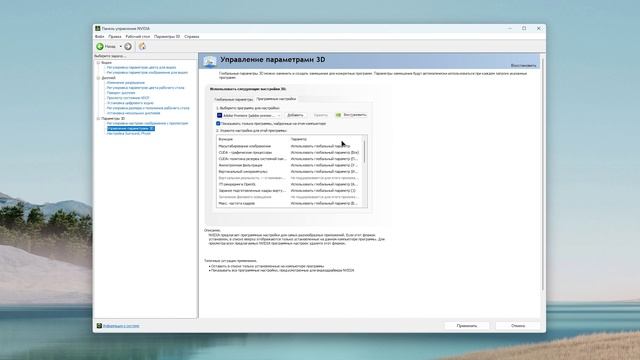640x360 pixels.
Task: Click Восстановить link in page header
Action: pyautogui.click(x=523, y=66)
